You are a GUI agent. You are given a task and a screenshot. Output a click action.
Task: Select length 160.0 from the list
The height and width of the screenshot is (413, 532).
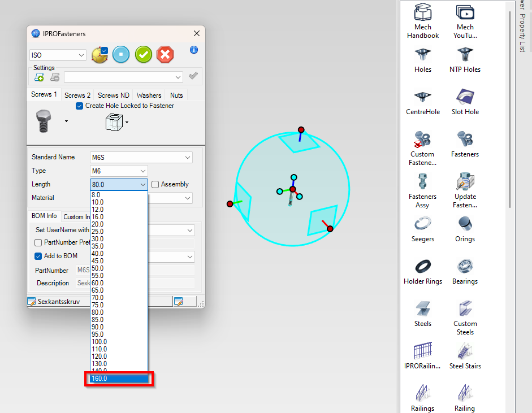click(x=119, y=379)
